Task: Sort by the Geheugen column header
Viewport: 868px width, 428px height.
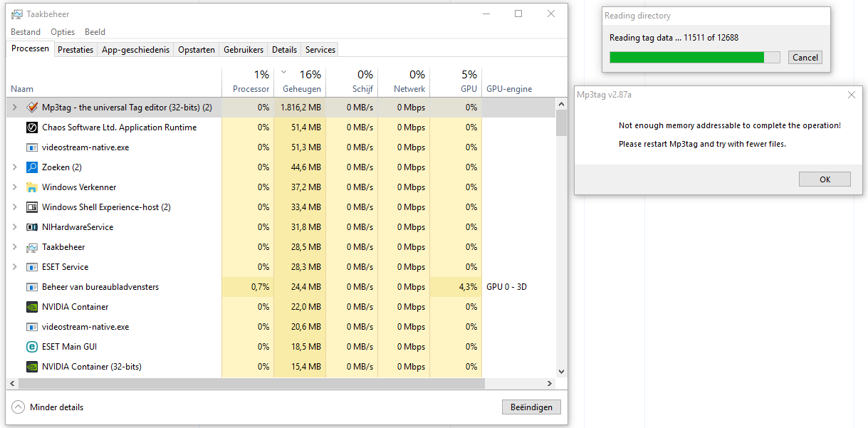Action: (300, 82)
